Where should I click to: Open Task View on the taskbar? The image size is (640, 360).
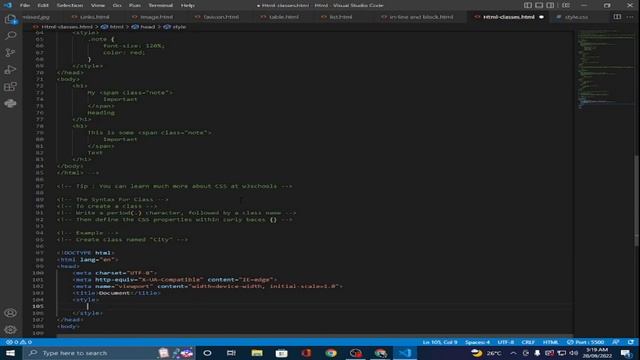click(231, 353)
